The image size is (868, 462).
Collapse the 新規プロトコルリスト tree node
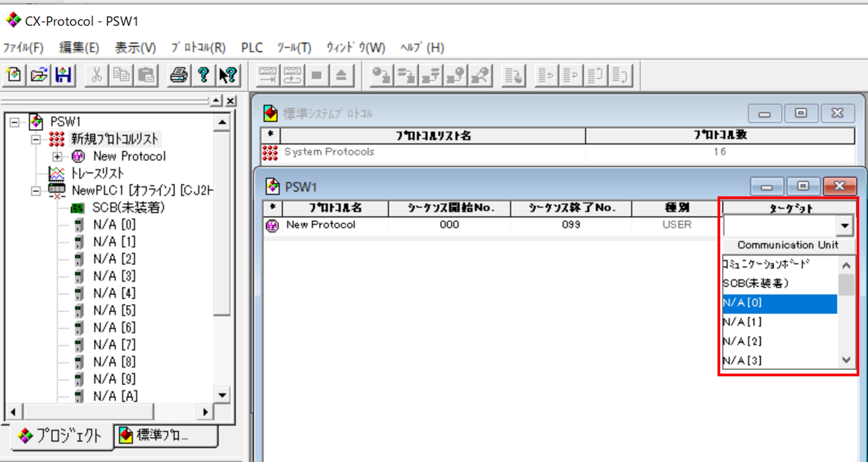click(36, 139)
